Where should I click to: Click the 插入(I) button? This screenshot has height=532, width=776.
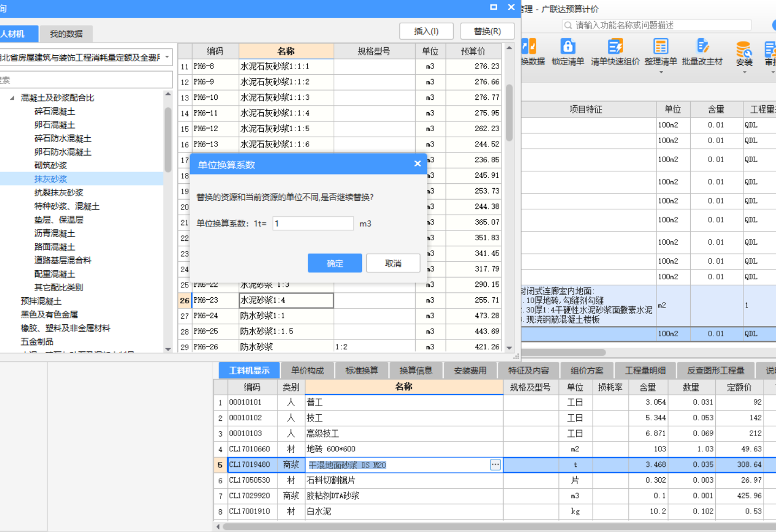coord(427,31)
